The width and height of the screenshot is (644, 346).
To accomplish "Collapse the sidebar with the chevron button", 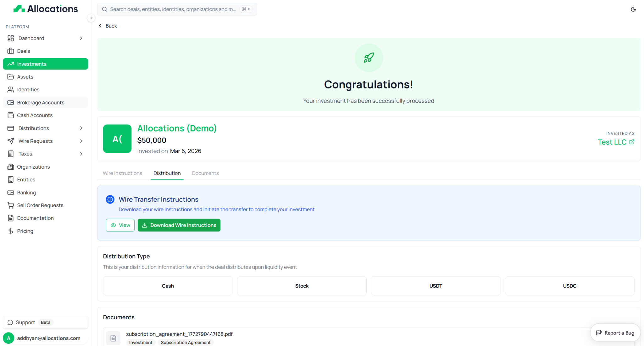I will click(91, 18).
